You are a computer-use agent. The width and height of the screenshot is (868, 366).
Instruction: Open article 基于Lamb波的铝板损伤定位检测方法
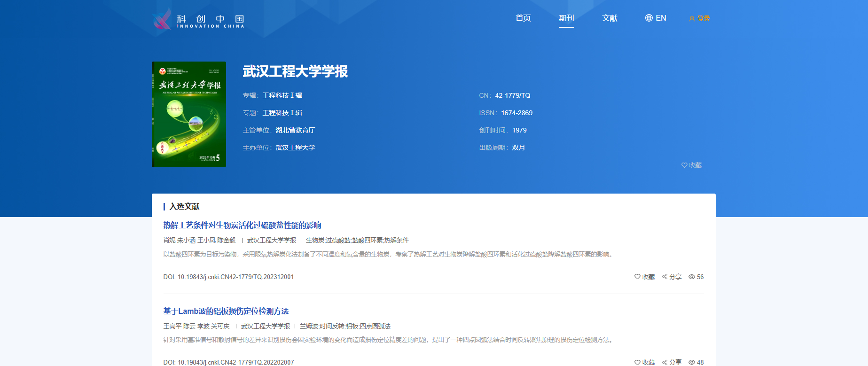(x=226, y=311)
